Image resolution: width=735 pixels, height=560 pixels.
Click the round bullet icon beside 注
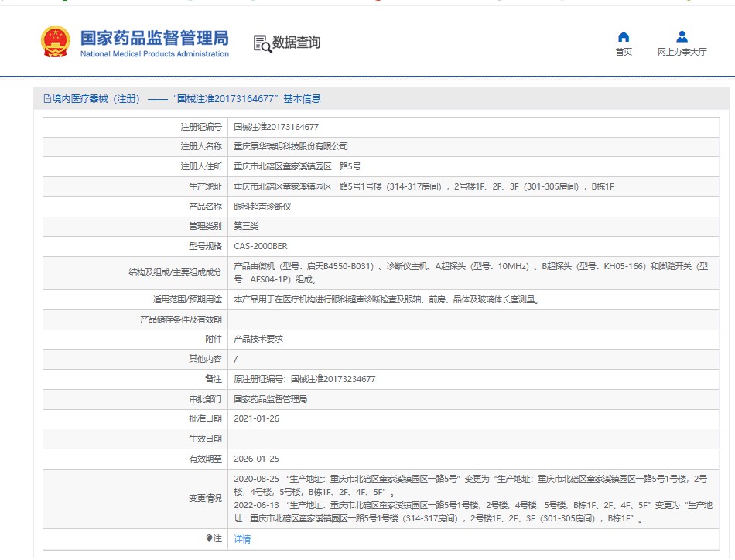pos(209,538)
